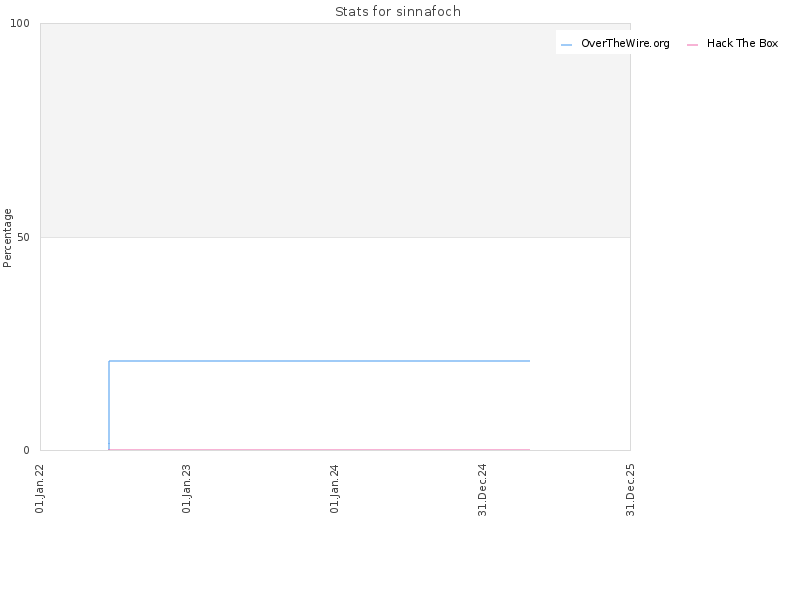Click the OverTheWire.org blue legend swatch

click(566, 45)
